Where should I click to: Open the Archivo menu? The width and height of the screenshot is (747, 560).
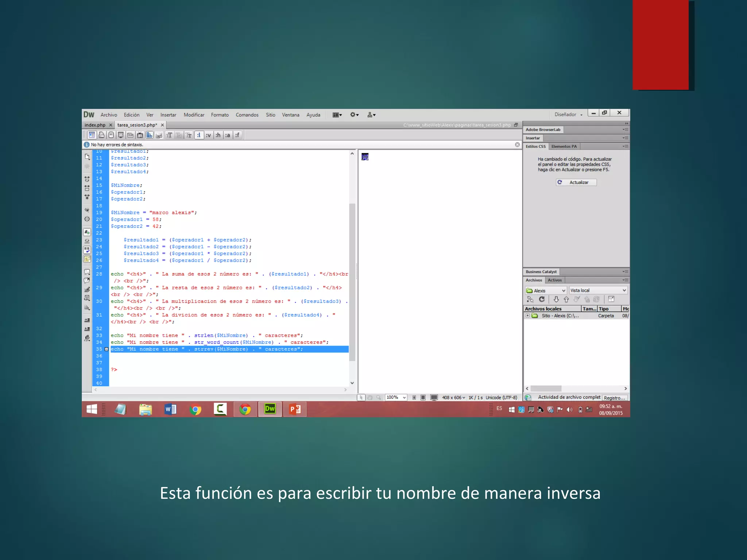coord(109,115)
